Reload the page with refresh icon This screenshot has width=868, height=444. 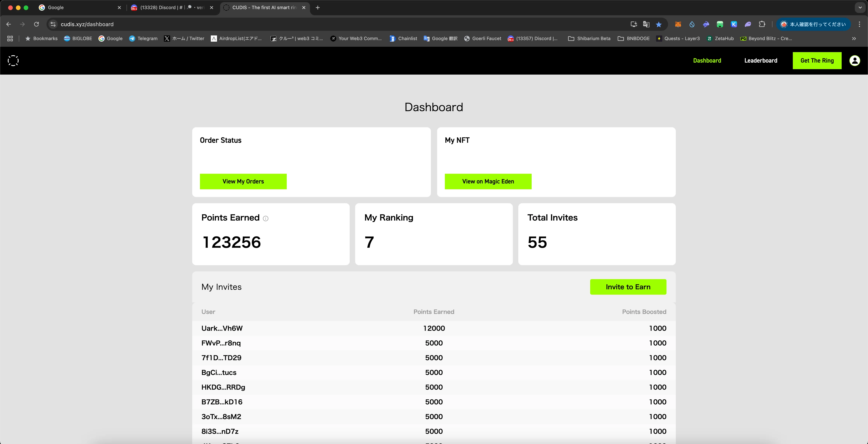pyautogui.click(x=36, y=24)
